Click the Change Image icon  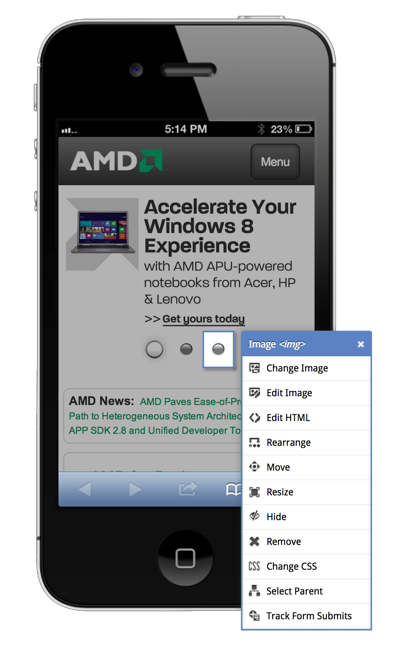254,368
